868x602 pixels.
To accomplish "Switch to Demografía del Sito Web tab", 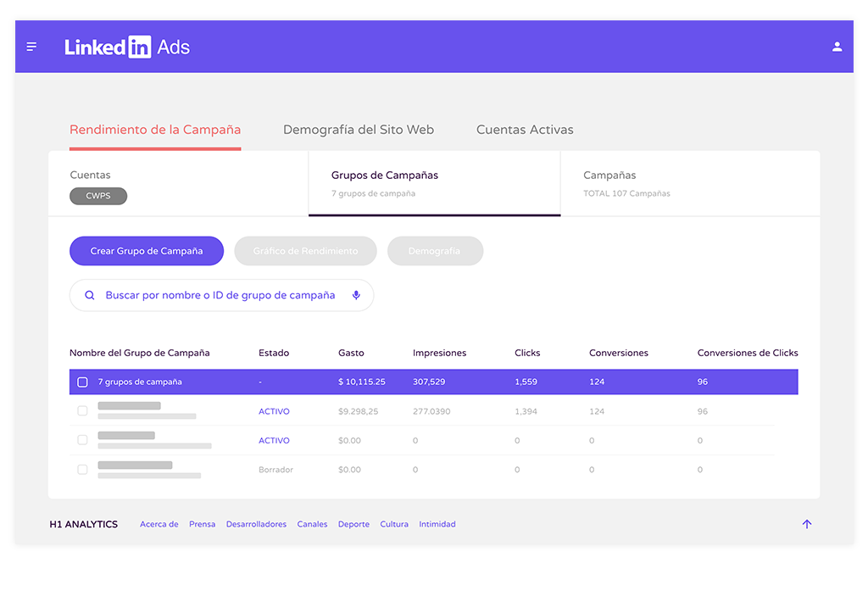I will pyautogui.click(x=358, y=130).
